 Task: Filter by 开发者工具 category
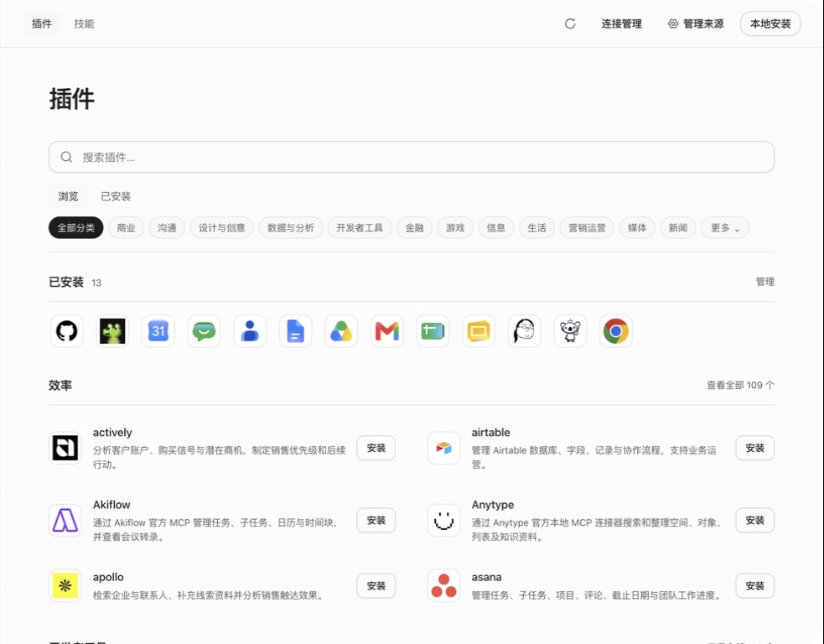click(360, 227)
